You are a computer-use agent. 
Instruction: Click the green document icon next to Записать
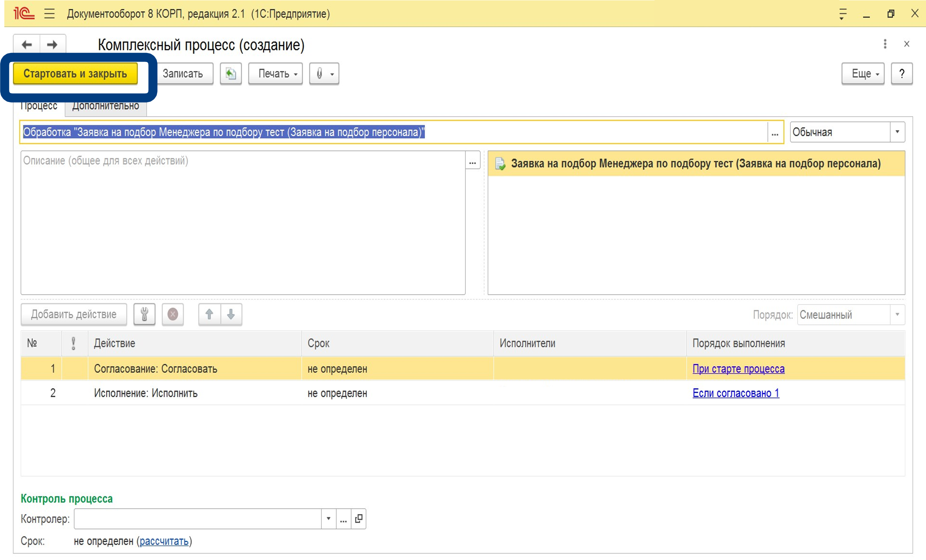tap(231, 74)
